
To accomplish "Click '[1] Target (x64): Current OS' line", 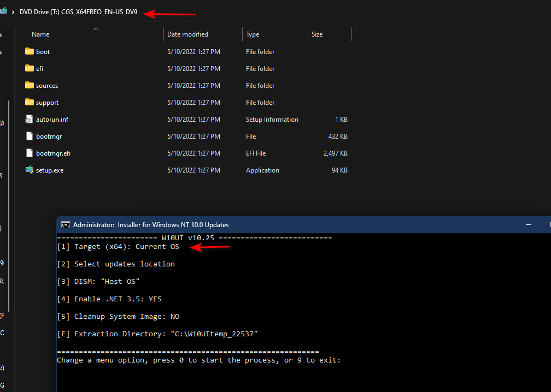I will [118, 247].
